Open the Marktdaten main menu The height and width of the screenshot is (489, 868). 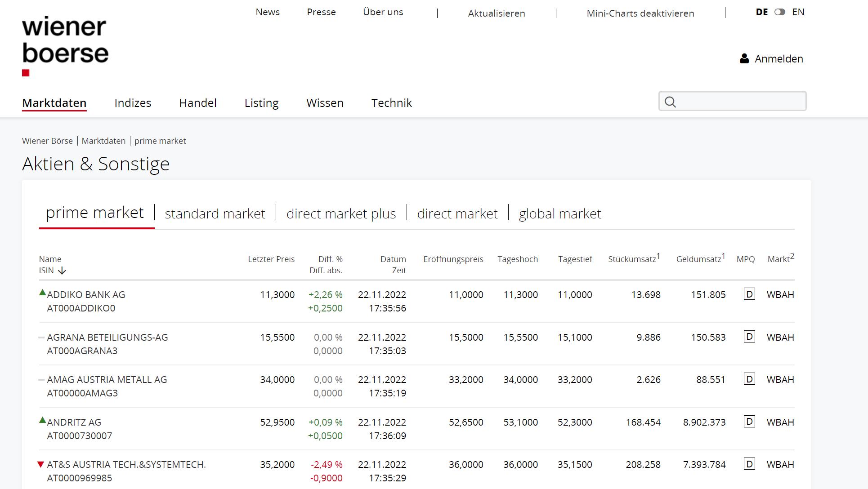coord(54,103)
